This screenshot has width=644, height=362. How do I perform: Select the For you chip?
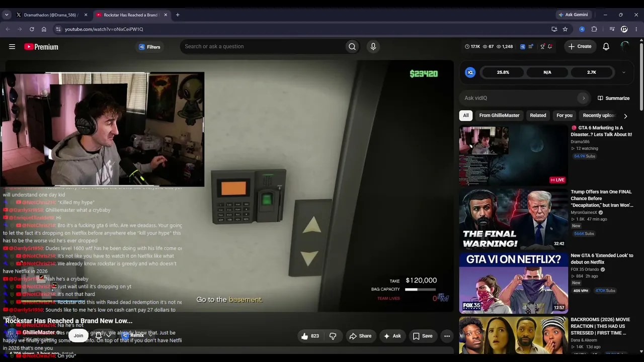[x=565, y=116]
